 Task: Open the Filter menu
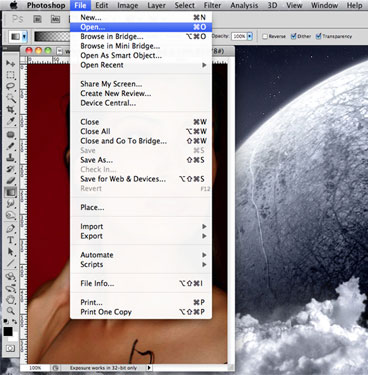(x=212, y=5)
